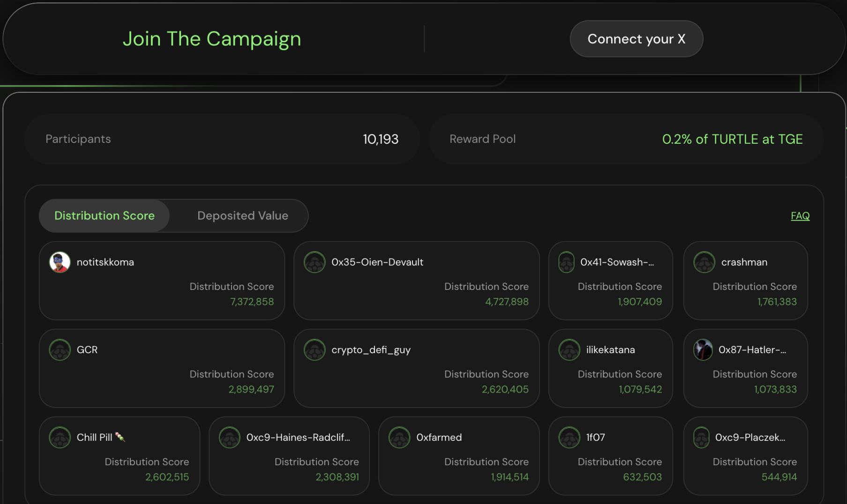Open the 0xc9-Haines-Radclif leaderboard card

[289, 456]
